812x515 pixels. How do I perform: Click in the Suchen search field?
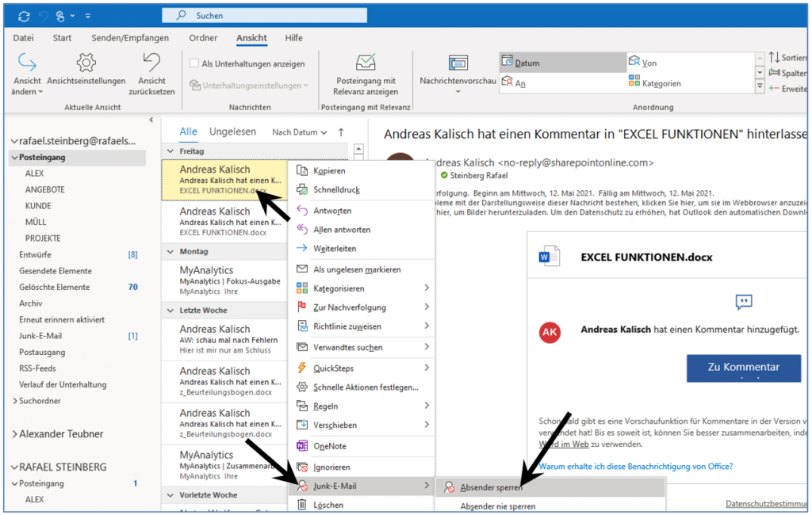click(x=265, y=16)
